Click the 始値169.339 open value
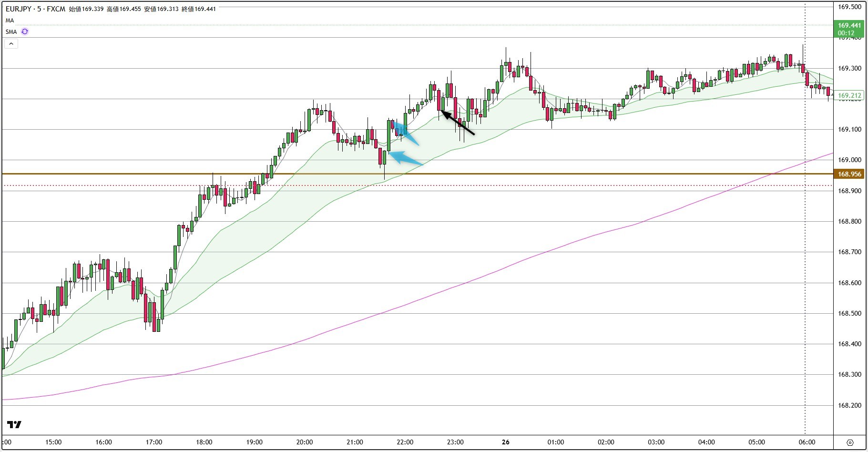The image size is (868, 452). pos(86,9)
